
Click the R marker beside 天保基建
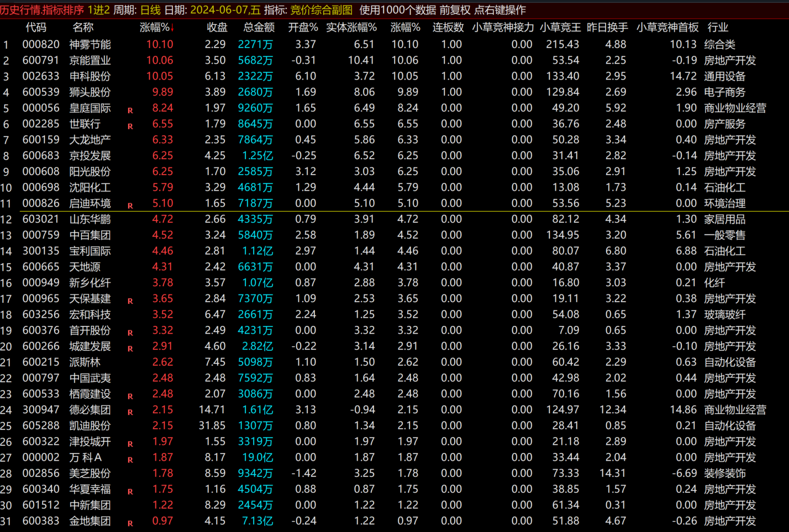tap(130, 301)
